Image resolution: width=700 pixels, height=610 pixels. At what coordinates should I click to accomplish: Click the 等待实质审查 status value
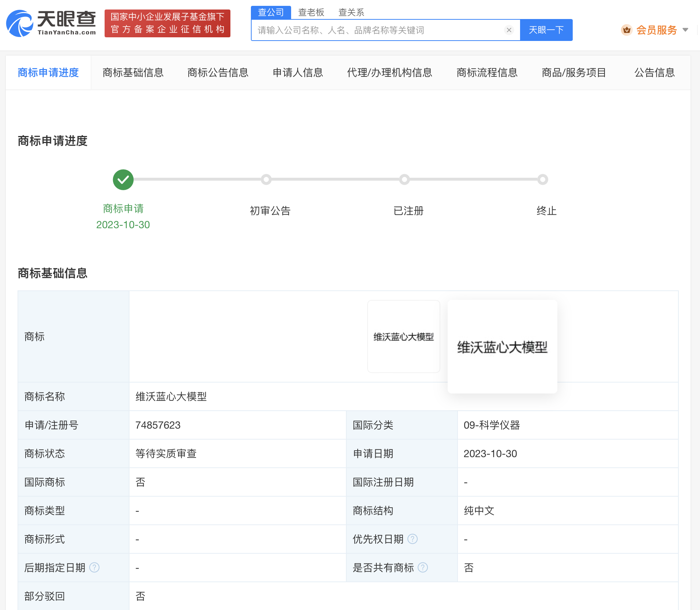coord(166,453)
